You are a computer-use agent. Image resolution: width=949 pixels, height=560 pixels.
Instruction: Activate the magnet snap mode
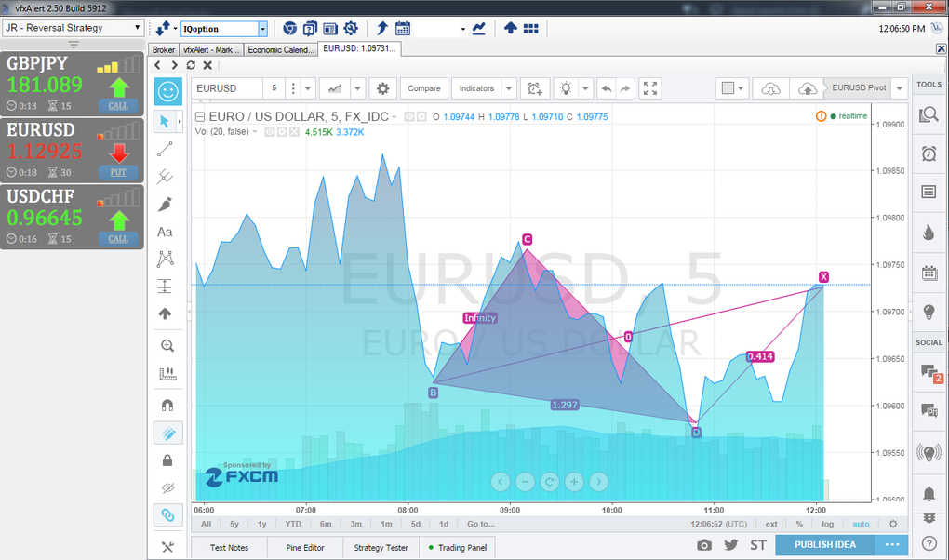pyautogui.click(x=167, y=405)
